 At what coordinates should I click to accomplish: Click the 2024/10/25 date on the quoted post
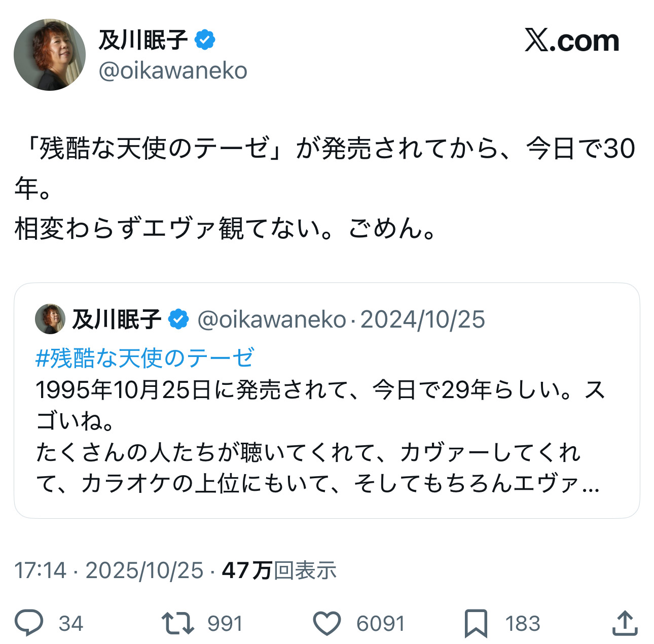coord(422,319)
